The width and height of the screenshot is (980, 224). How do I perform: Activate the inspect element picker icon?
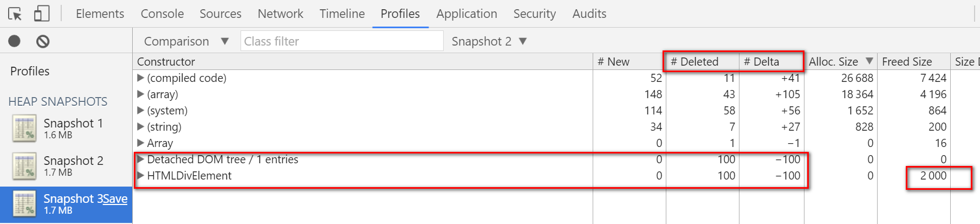15,14
